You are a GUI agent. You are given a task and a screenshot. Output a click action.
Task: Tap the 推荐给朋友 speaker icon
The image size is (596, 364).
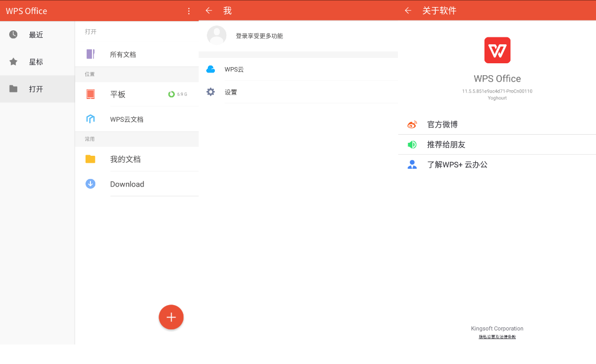click(x=412, y=144)
